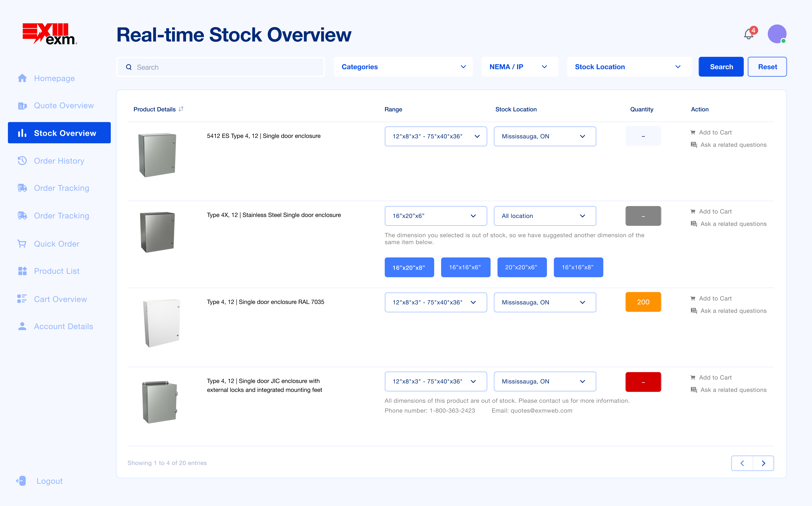Choose suggested dimension 16"x20"x8"

(x=409, y=267)
